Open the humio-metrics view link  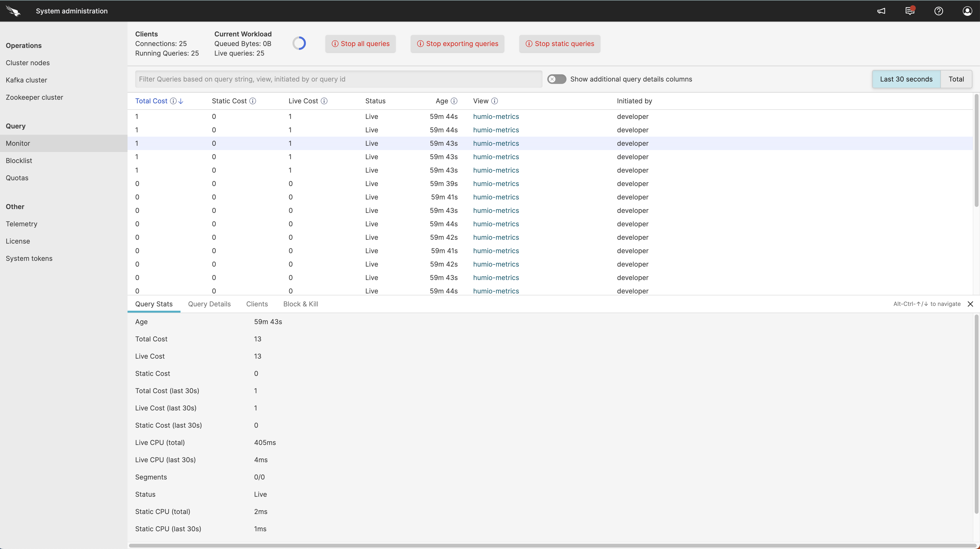point(496,117)
